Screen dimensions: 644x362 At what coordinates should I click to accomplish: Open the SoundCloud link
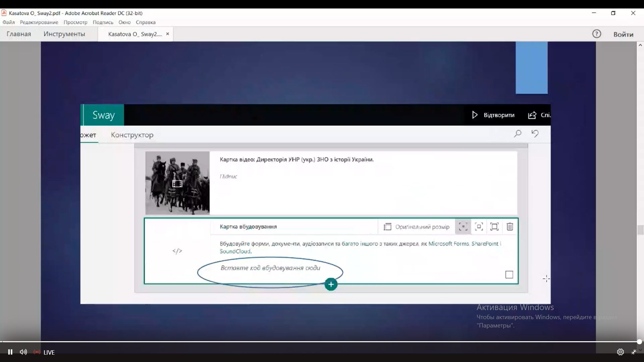235,251
